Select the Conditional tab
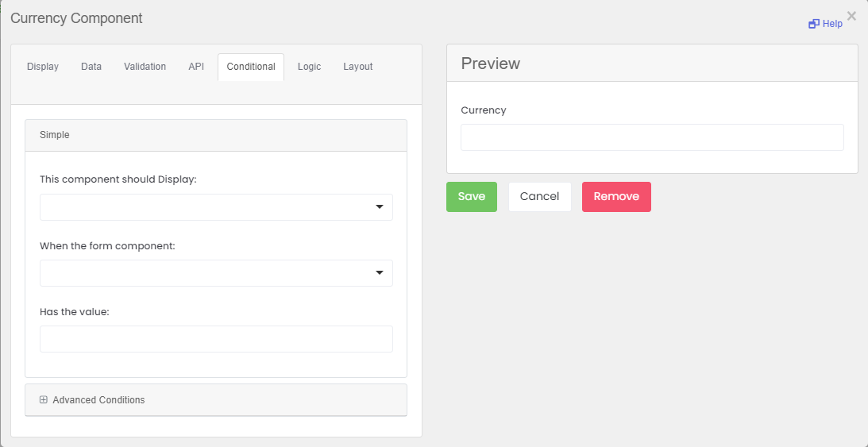The height and width of the screenshot is (447, 868). 251,67
